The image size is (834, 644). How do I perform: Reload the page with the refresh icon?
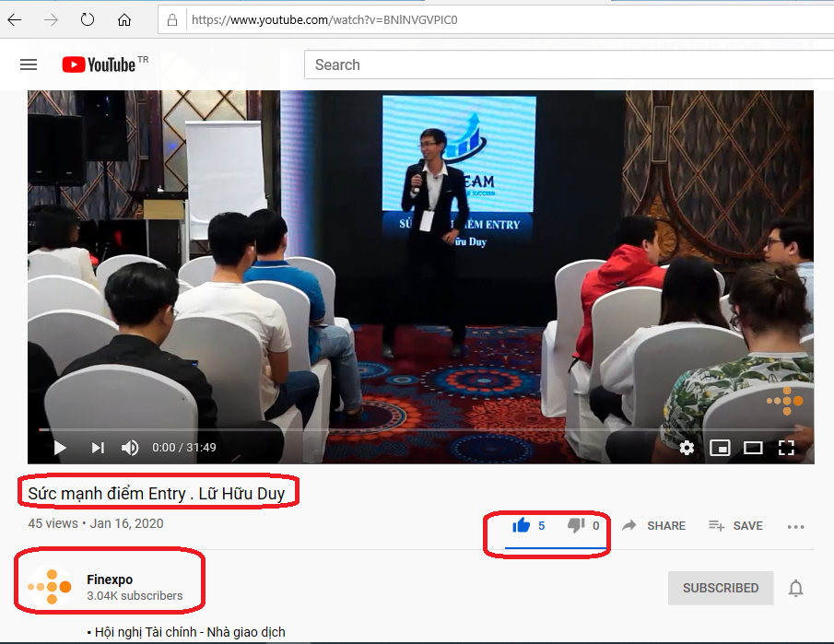[x=88, y=19]
